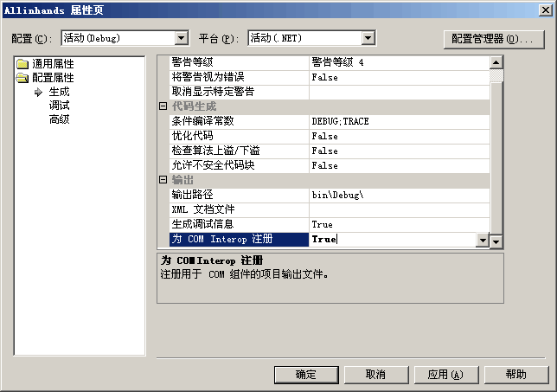Select the 检查算法上溢/下溢 property row

[x=239, y=151]
